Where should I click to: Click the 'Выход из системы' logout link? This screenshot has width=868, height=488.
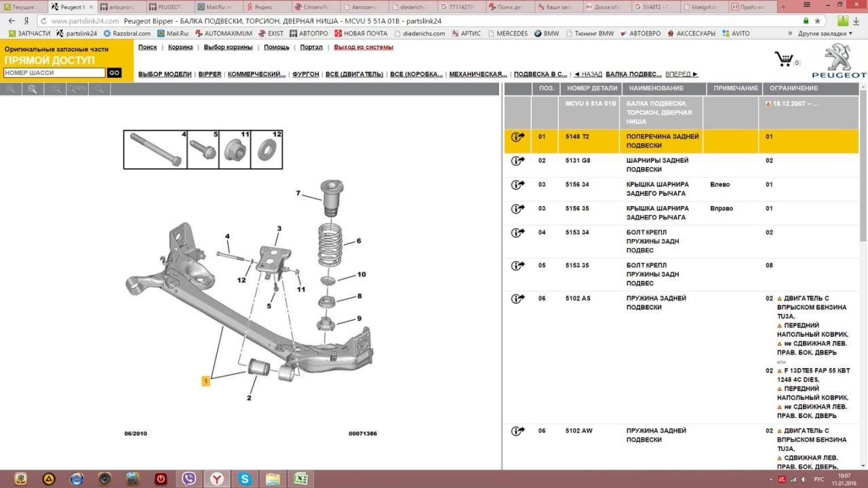pos(363,47)
